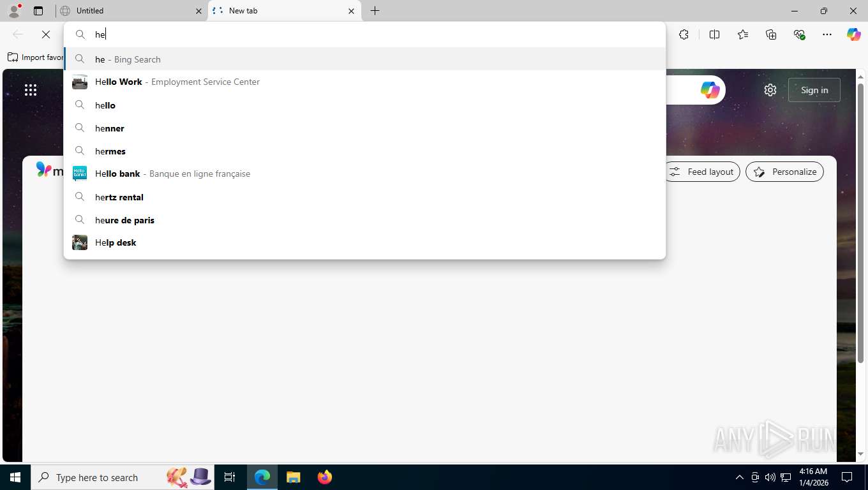Click the Meet Now tray icon
The image size is (868, 490).
(755, 477)
